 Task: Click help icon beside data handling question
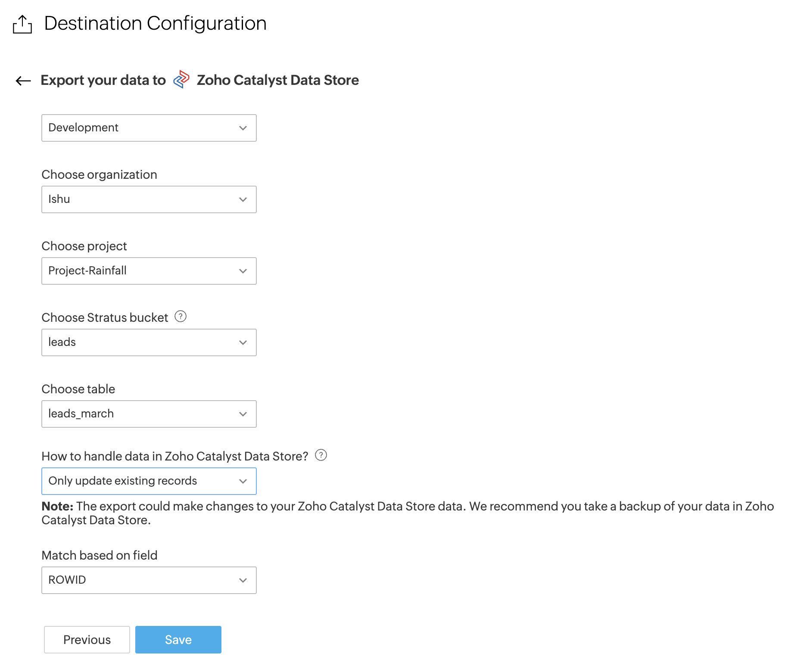tap(321, 455)
